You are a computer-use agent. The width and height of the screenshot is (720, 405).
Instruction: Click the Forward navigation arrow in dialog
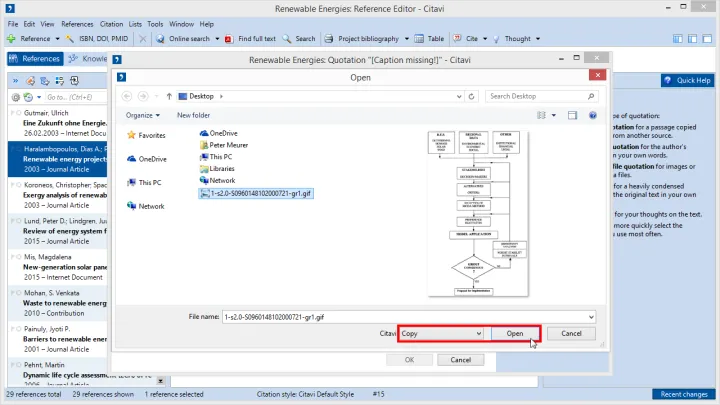(x=143, y=96)
